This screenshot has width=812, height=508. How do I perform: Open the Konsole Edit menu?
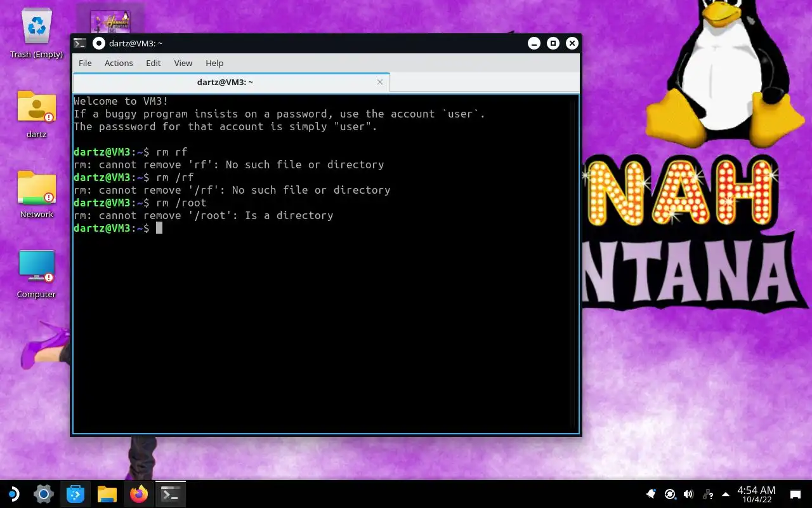coord(154,63)
